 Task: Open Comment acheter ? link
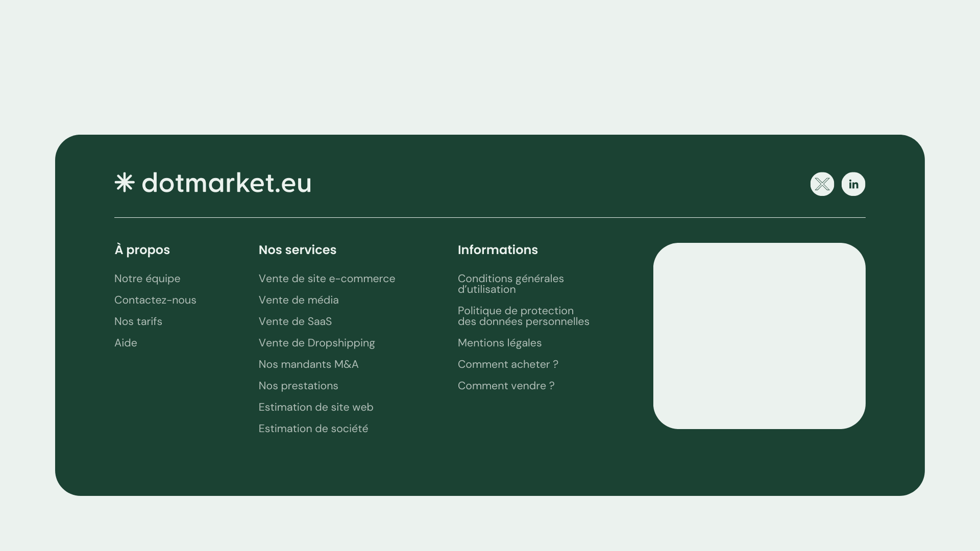[508, 364]
